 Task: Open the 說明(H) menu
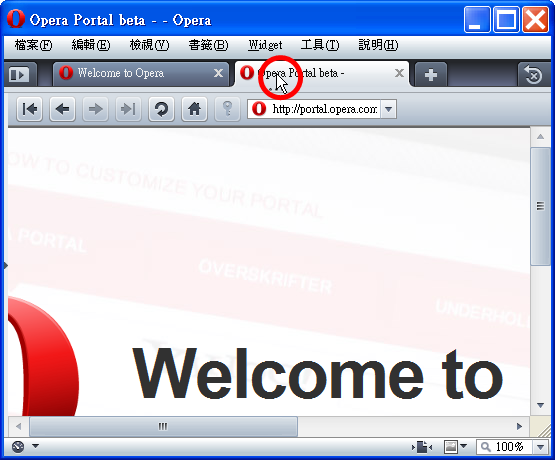pyautogui.click(x=378, y=45)
